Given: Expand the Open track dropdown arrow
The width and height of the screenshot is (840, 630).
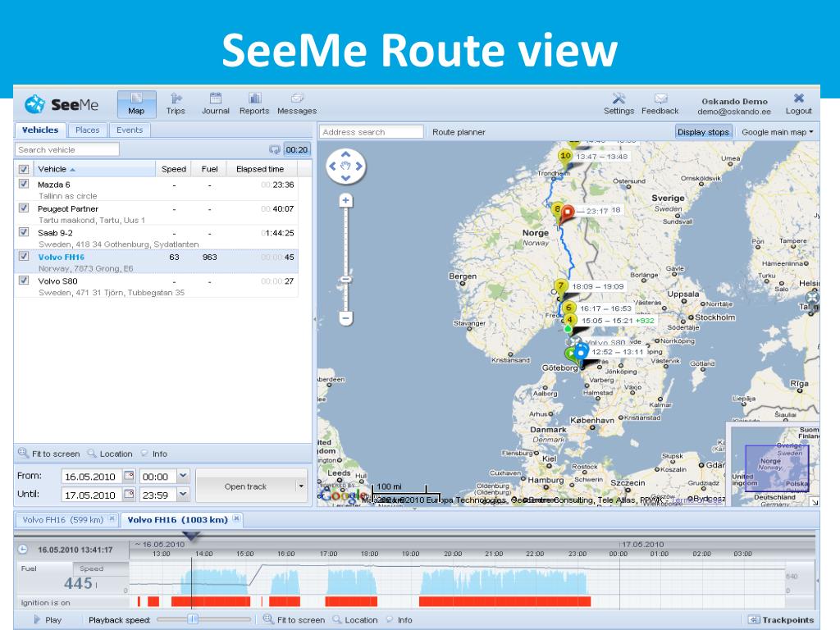Looking at the screenshot, I should point(301,486).
